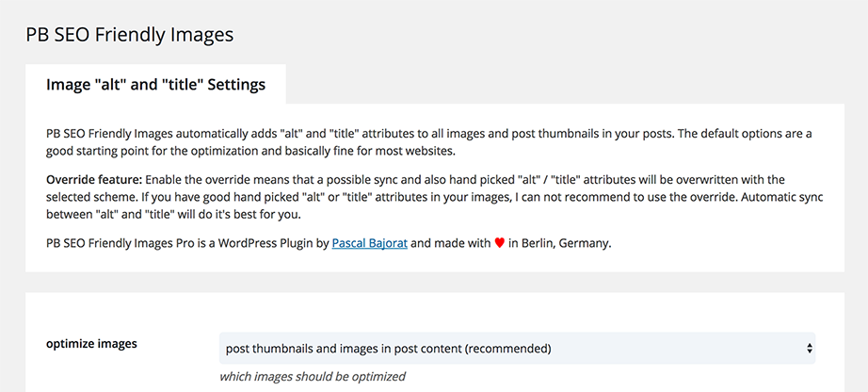The image size is (868, 392).
Task: Follow the Pascal Bajorat link
Action: click(370, 243)
